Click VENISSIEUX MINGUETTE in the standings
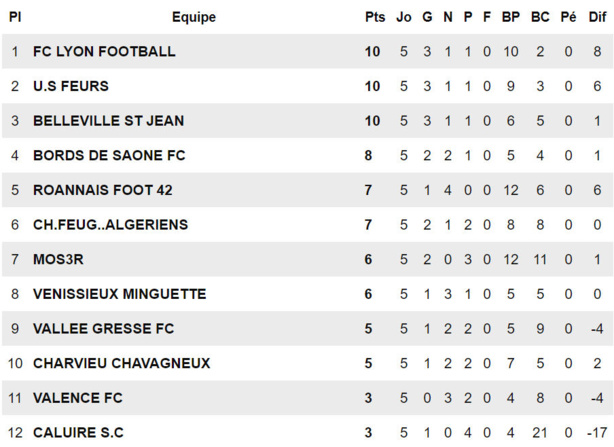 pyautogui.click(x=119, y=294)
